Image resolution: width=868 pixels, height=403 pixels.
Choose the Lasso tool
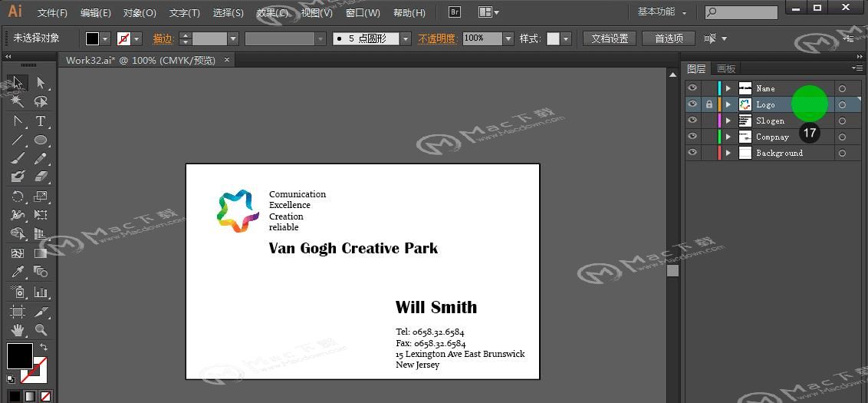(41, 101)
